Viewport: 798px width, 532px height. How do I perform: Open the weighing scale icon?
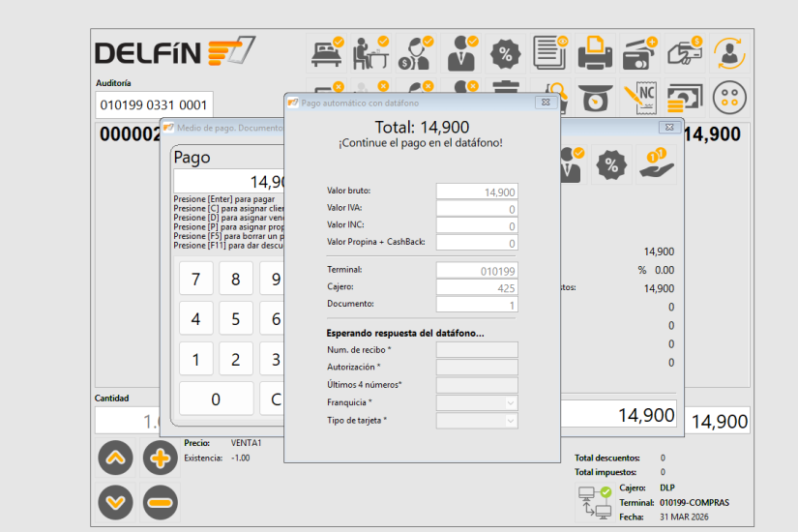(595, 96)
